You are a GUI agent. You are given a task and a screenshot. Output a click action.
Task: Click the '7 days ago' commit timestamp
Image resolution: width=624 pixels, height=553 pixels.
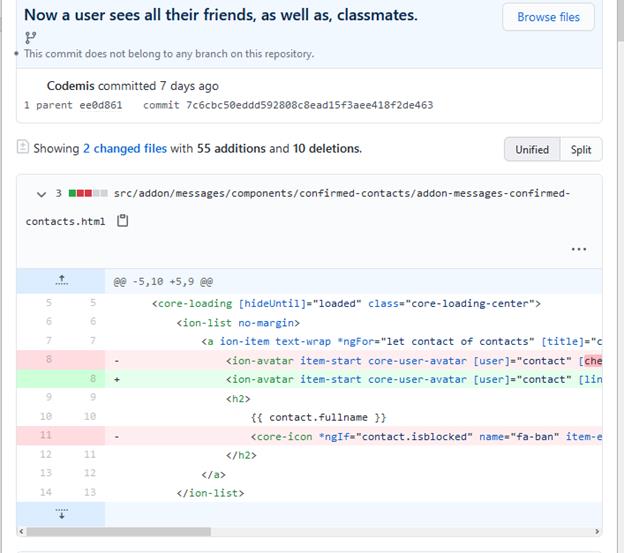[189, 86]
